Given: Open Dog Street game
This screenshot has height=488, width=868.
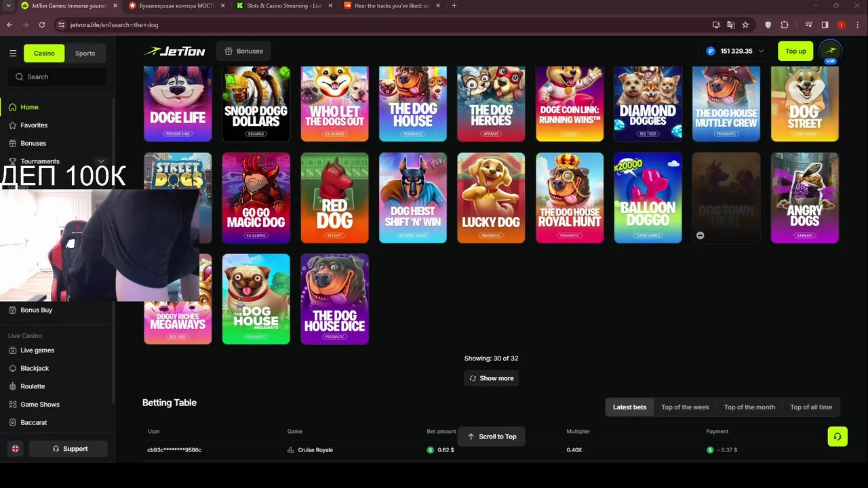Looking at the screenshot, I should [x=805, y=104].
